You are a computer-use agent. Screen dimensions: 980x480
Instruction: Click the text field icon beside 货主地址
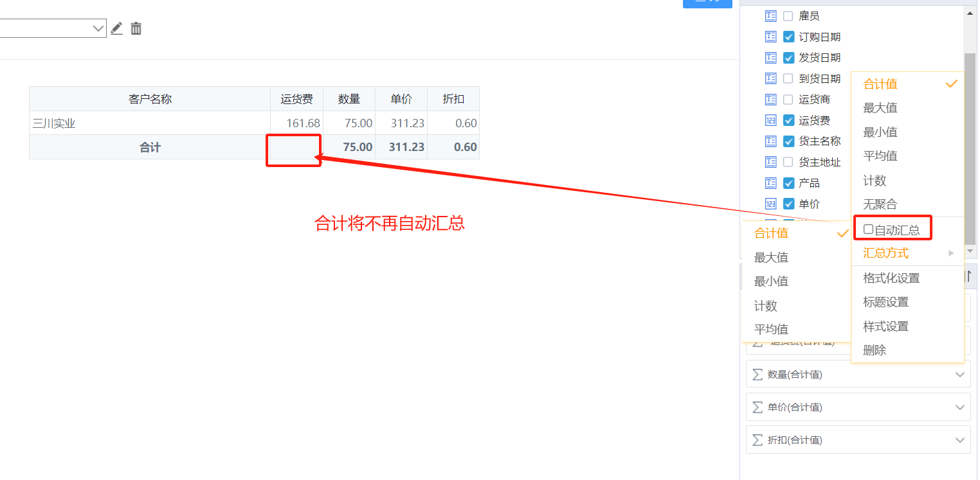point(770,162)
